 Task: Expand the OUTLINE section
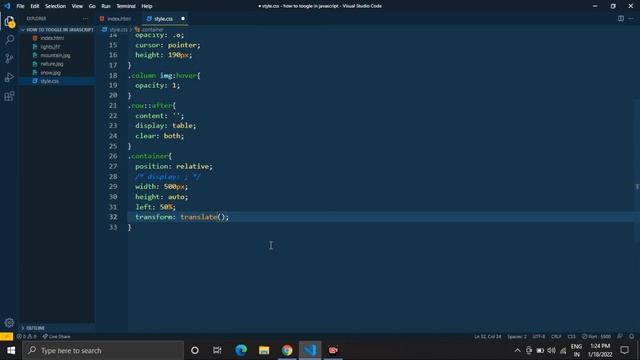pyautogui.click(x=57, y=328)
